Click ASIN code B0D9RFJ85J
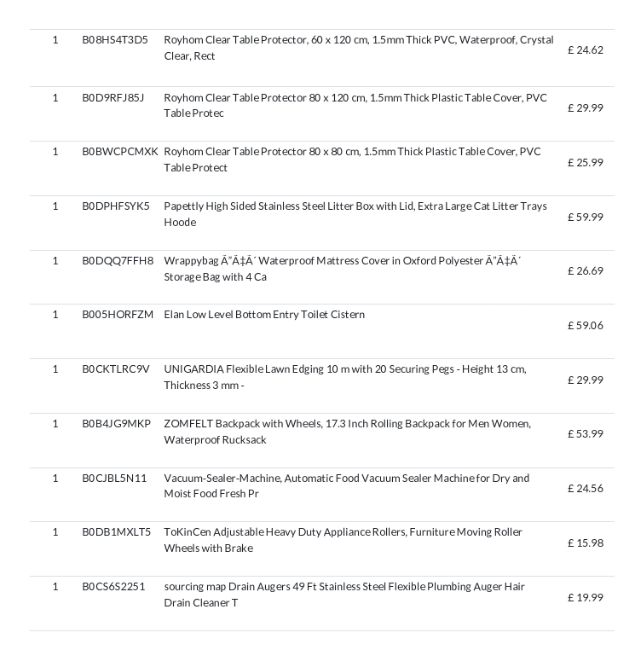 (x=113, y=98)
